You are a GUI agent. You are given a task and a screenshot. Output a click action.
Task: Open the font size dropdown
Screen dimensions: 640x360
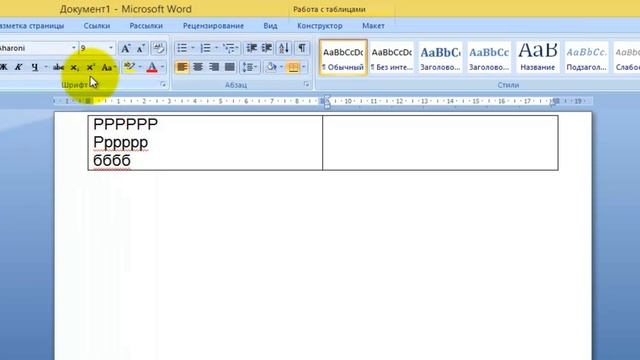click(111, 48)
